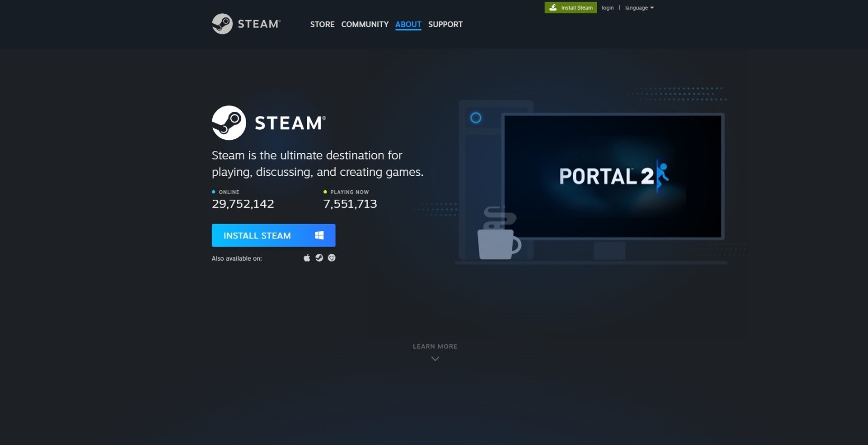Go to the SUPPORT page
Screen dimensions: 868x445
pos(445,24)
